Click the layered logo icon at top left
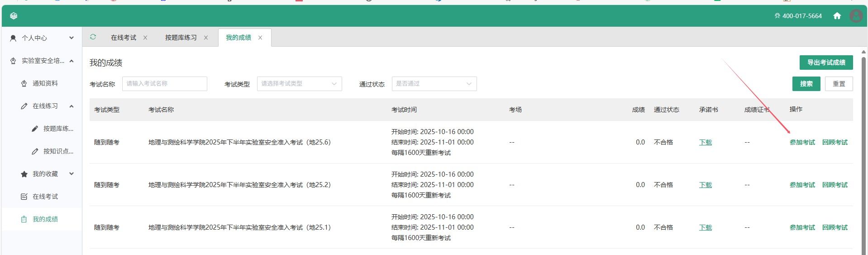The height and width of the screenshot is (255, 868). [x=14, y=16]
